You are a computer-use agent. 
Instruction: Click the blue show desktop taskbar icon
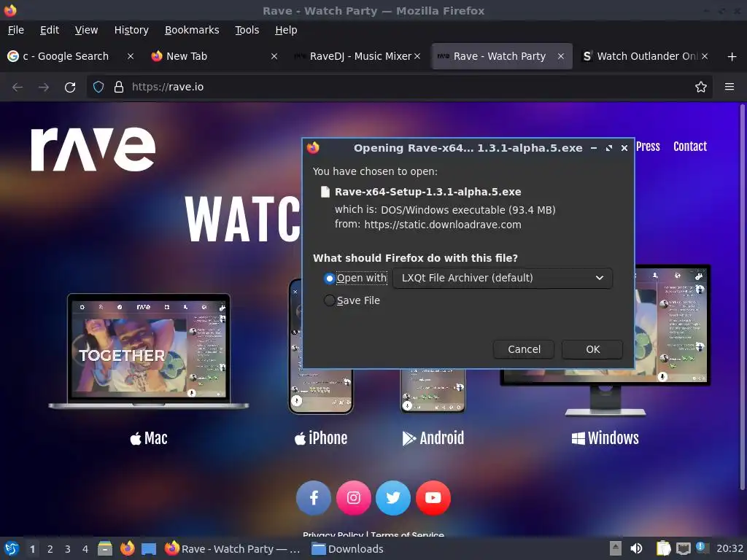pos(149,549)
